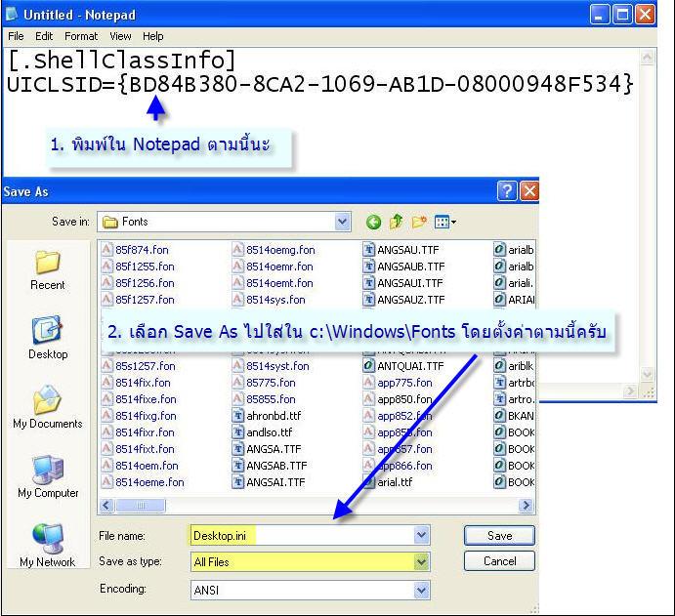Viewport: 675px width, 616px height.
Task: Select the file 8514oemr.fon
Action: 273,267
